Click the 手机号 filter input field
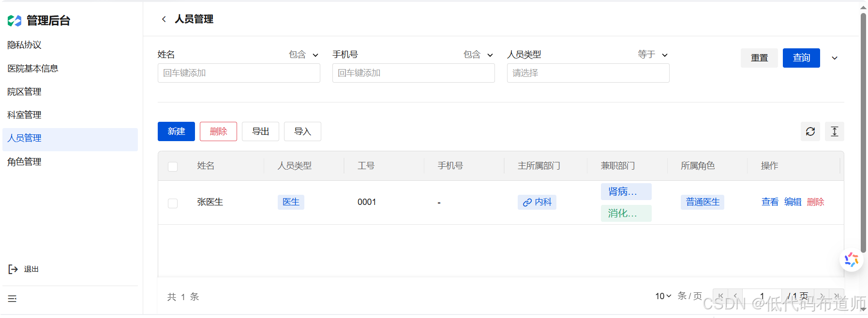Image resolution: width=868 pixels, height=318 pixels. (414, 73)
